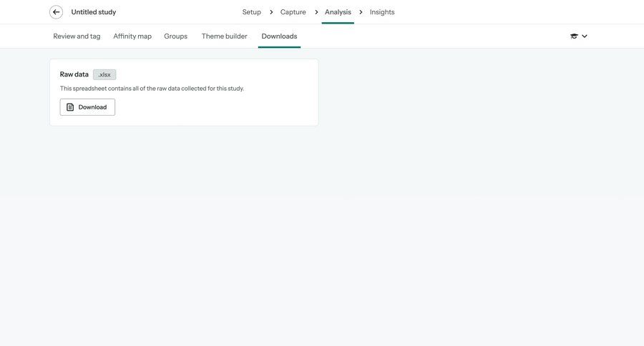Click the back arrow beside Untitled study

pos(56,12)
